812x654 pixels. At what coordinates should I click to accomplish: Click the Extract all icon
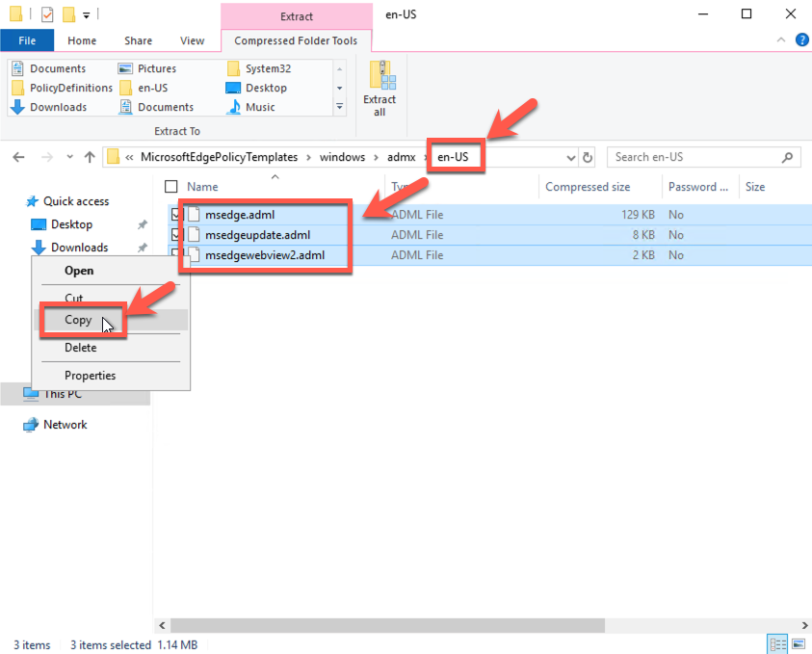(x=380, y=89)
